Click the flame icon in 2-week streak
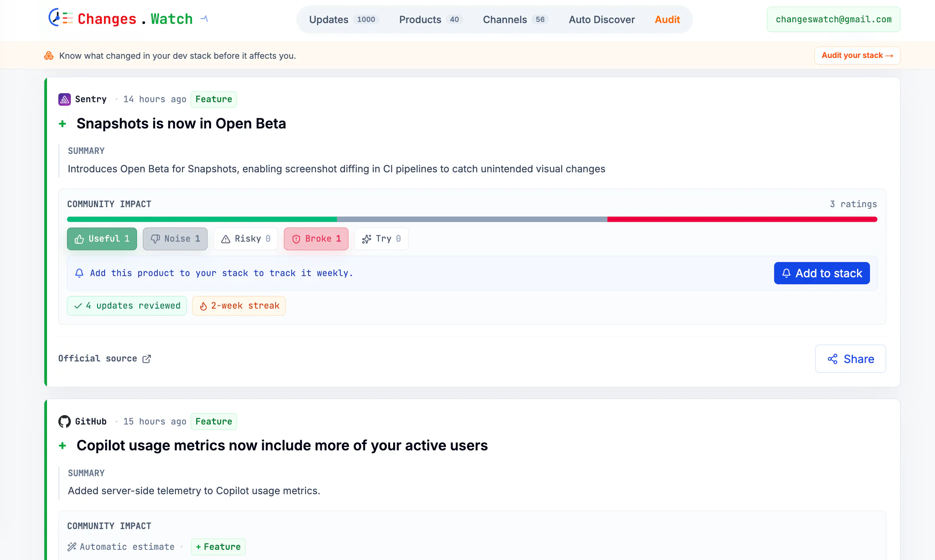The height and width of the screenshot is (560, 935). (203, 306)
